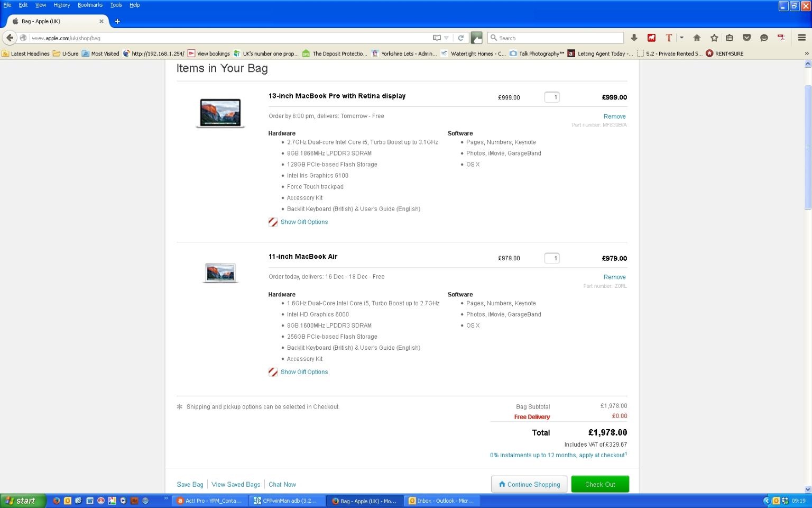Open the File menu

[x=7, y=5]
